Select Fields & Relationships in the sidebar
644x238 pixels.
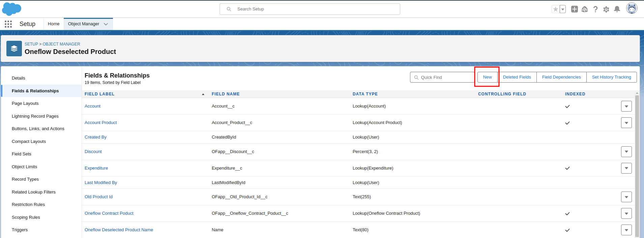[x=41, y=91]
